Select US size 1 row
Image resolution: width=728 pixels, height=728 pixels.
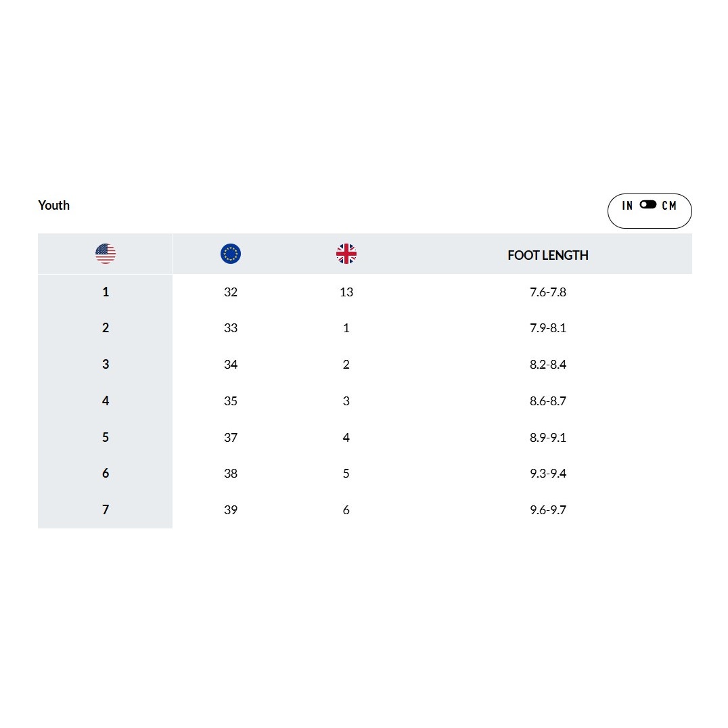click(365, 292)
